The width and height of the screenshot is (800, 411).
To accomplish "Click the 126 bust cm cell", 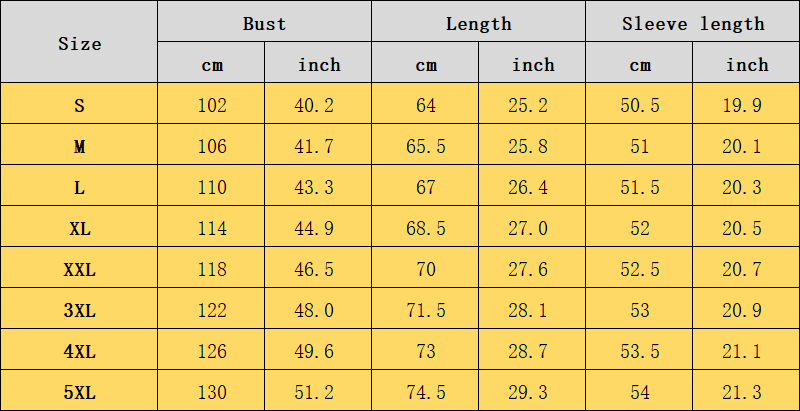I will [211, 350].
